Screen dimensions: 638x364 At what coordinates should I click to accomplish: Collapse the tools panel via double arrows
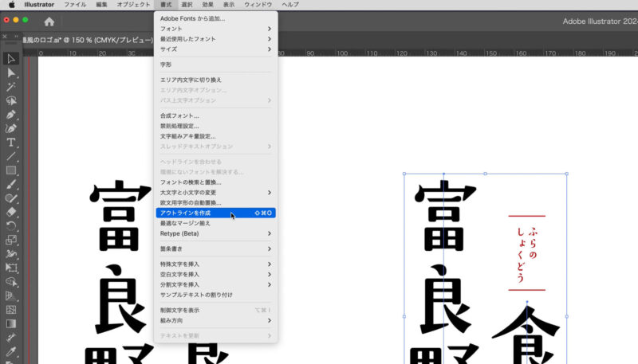point(16,37)
